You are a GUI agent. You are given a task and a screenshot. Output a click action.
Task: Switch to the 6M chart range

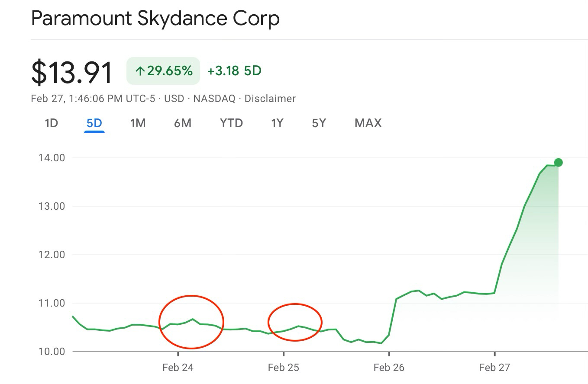[182, 123]
